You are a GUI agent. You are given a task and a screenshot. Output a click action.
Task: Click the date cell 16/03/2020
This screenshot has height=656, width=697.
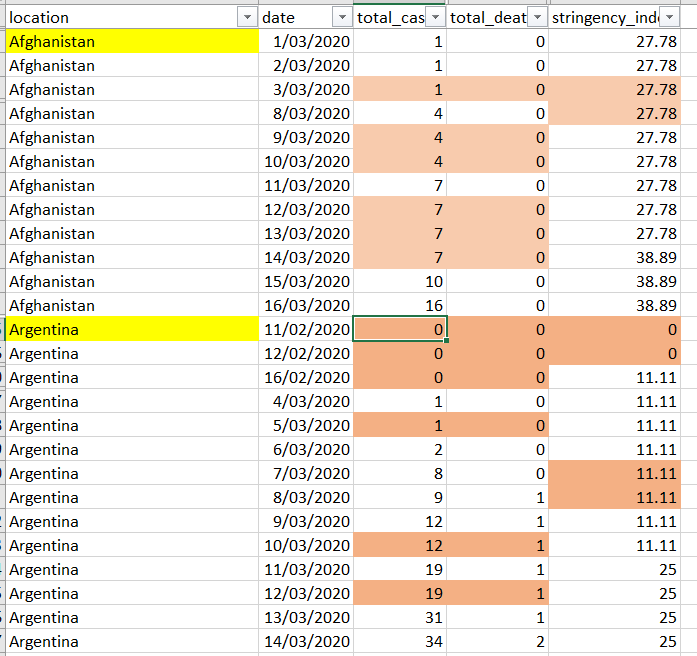(x=306, y=305)
